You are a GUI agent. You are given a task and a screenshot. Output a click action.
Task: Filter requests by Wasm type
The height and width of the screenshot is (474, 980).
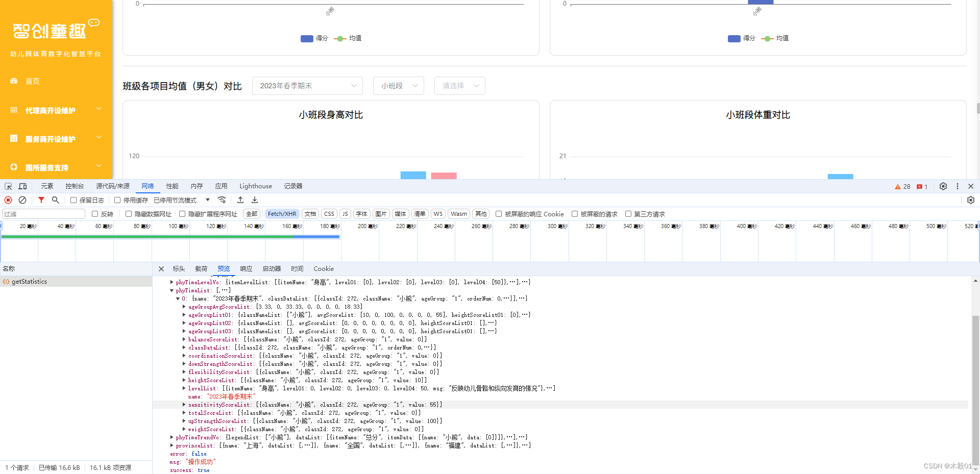coord(459,214)
